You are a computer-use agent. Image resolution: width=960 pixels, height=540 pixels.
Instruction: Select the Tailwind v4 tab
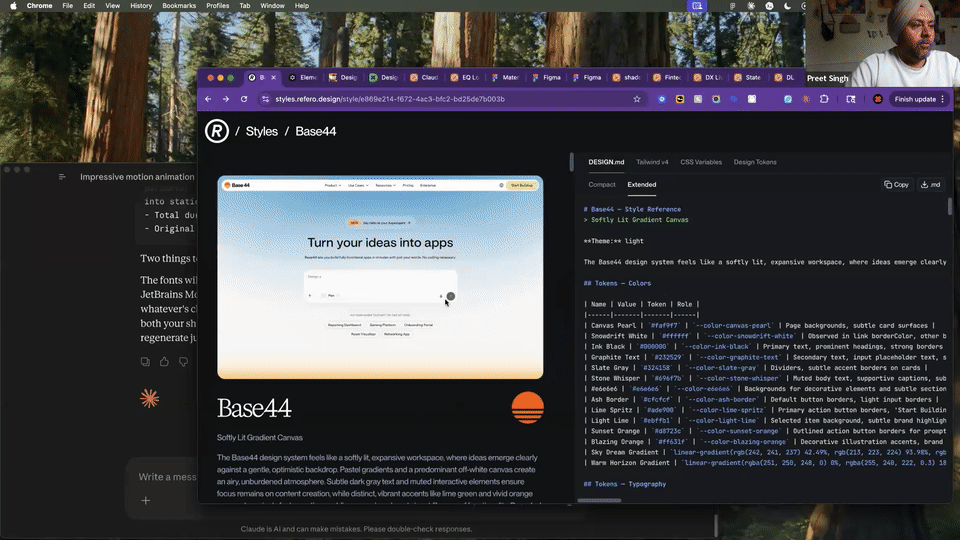click(x=652, y=162)
